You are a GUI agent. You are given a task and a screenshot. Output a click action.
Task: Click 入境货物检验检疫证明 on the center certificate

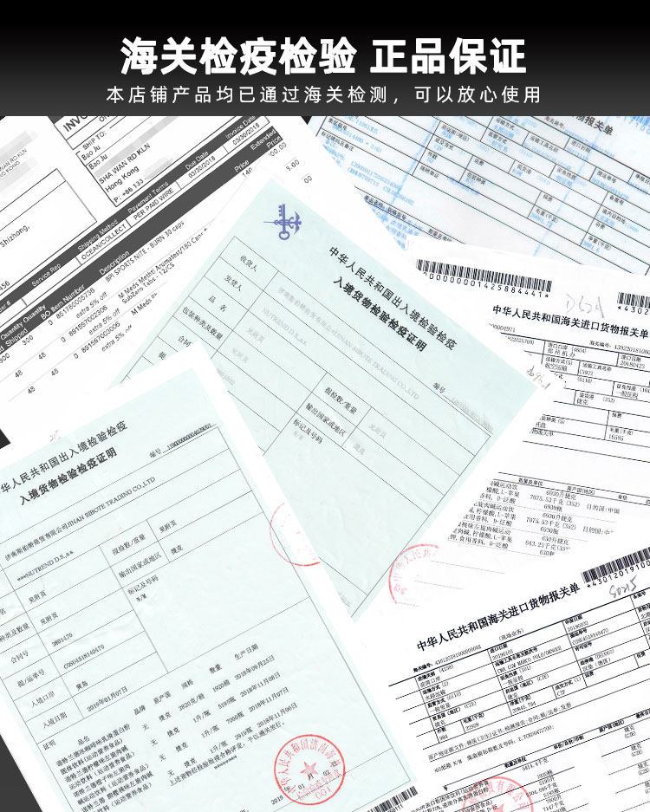point(380,314)
